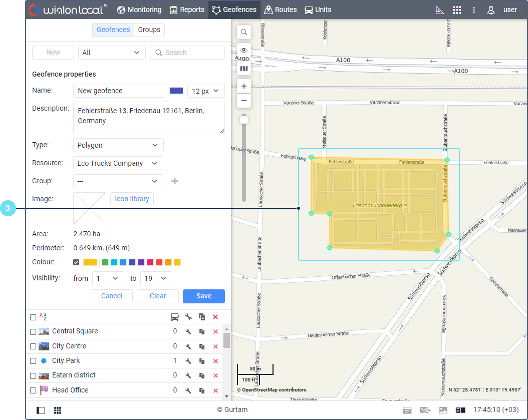Open the apps grid in top bar
This screenshot has width=528, height=420.
click(x=456, y=10)
